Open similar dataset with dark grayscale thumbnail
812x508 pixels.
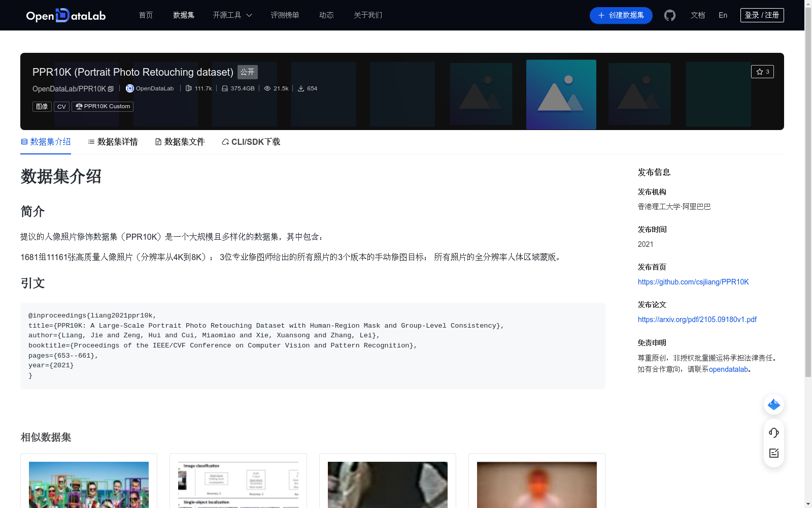[x=388, y=485]
